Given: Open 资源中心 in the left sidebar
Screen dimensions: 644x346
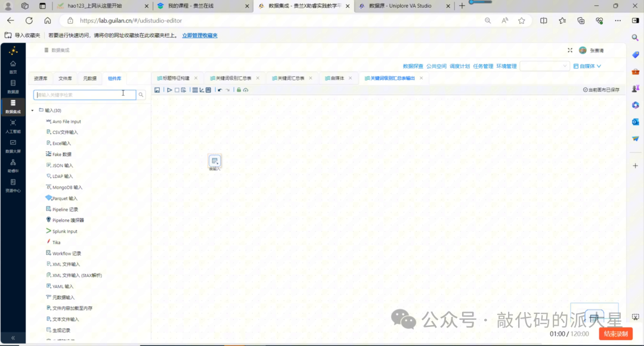Looking at the screenshot, I should coord(13,185).
